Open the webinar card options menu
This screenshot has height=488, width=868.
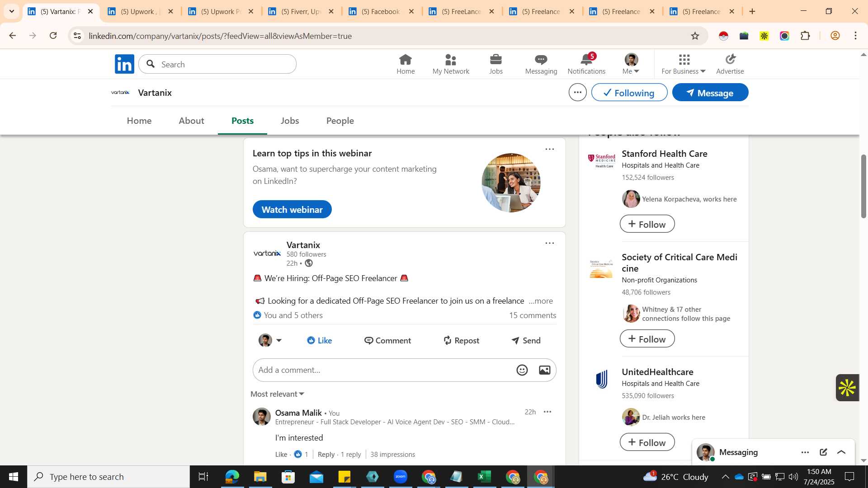[549, 149]
